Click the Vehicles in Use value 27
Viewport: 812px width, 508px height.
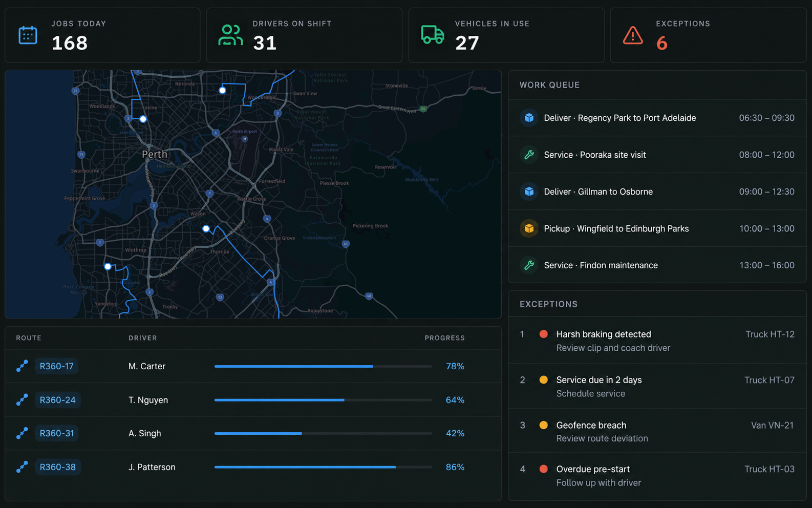point(467,43)
